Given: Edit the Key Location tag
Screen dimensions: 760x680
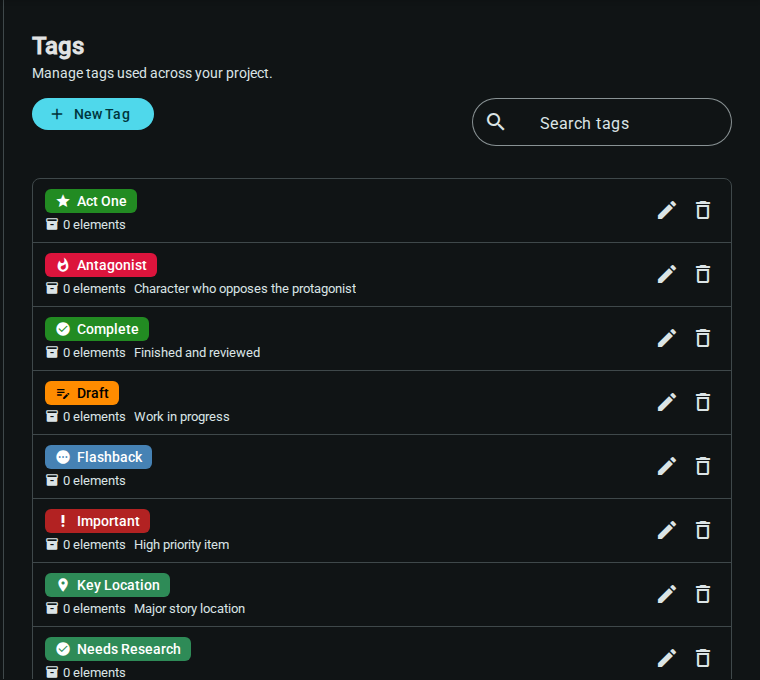Looking at the screenshot, I should click(x=666, y=594).
